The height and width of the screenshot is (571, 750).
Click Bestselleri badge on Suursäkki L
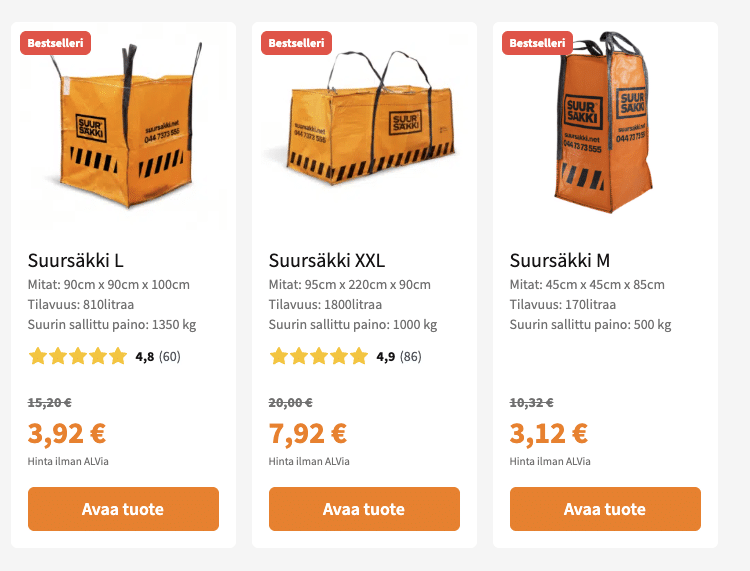pyautogui.click(x=55, y=43)
